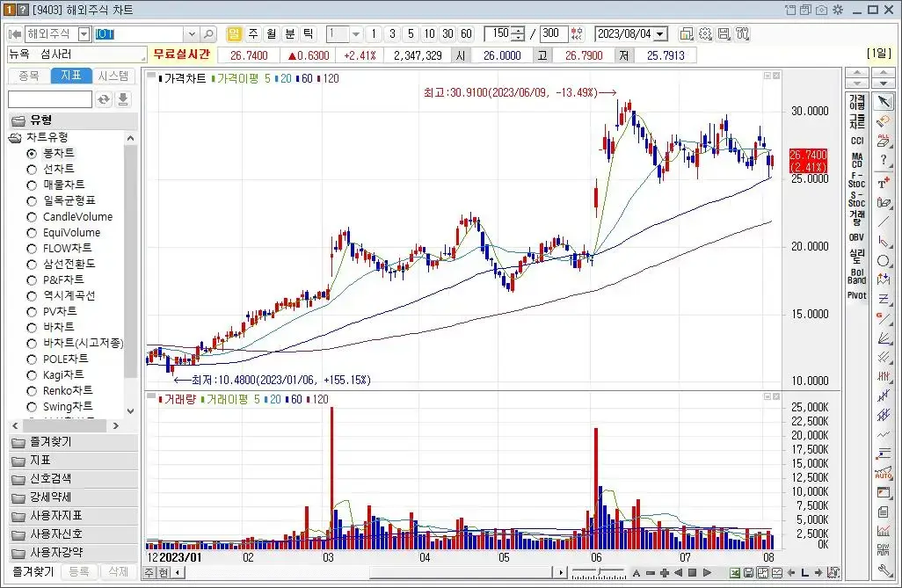Export chart data to Excel

pyautogui.click(x=735, y=572)
